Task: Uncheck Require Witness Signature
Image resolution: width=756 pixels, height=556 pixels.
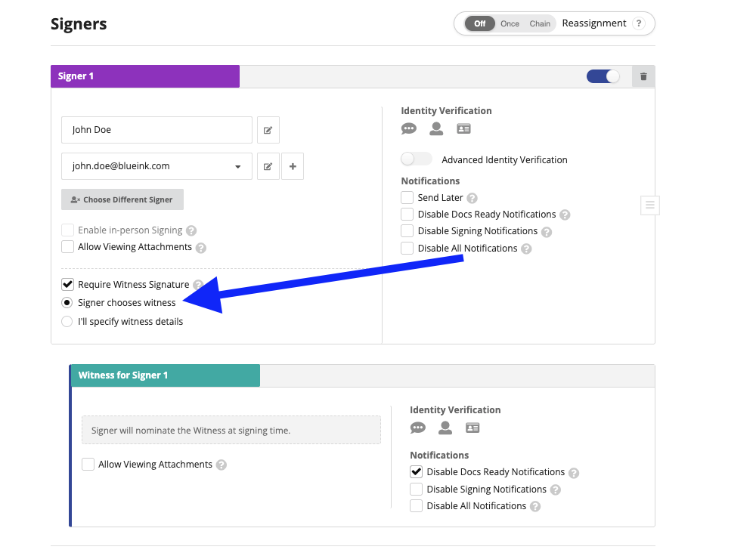Action: 67,284
